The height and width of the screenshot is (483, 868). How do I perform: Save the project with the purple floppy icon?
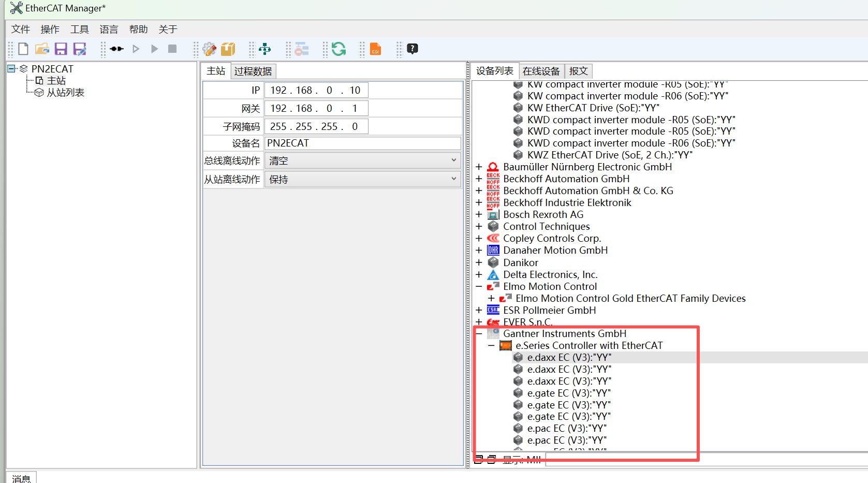61,49
